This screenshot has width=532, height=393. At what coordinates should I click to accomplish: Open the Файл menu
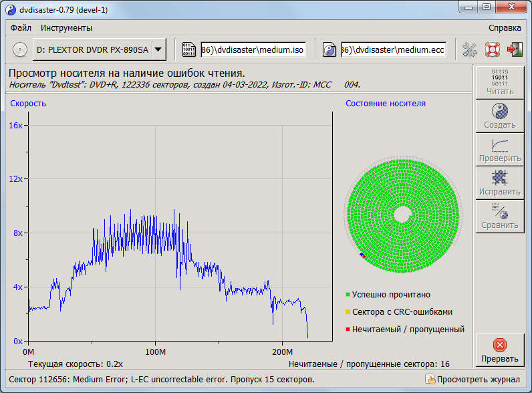(21, 28)
